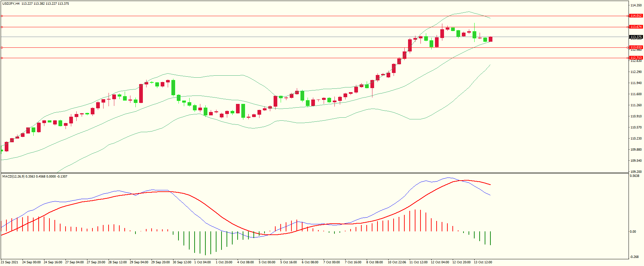
Task: Select the '7 Oct 16:00' time axis label
Action: tap(353, 262)
